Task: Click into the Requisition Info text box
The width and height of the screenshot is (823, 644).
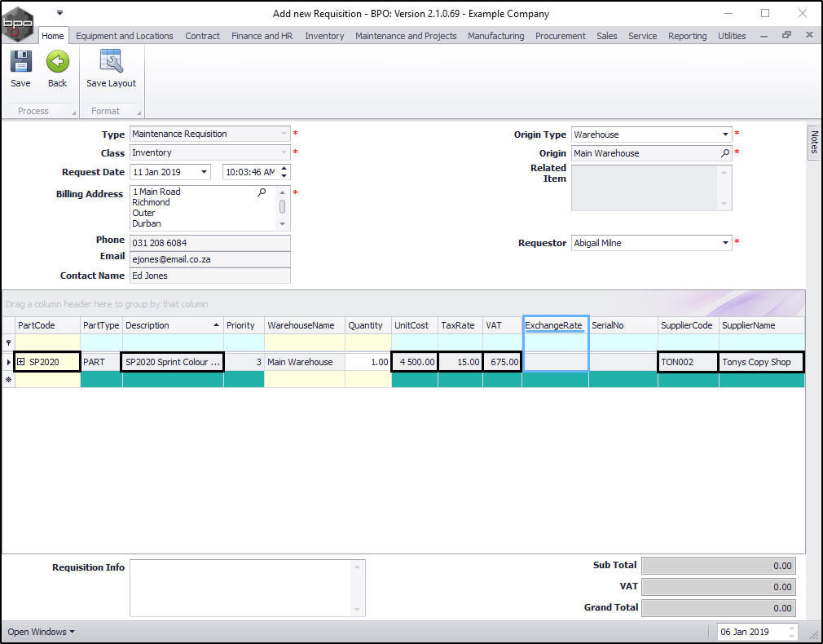Action: click(247, 588)
